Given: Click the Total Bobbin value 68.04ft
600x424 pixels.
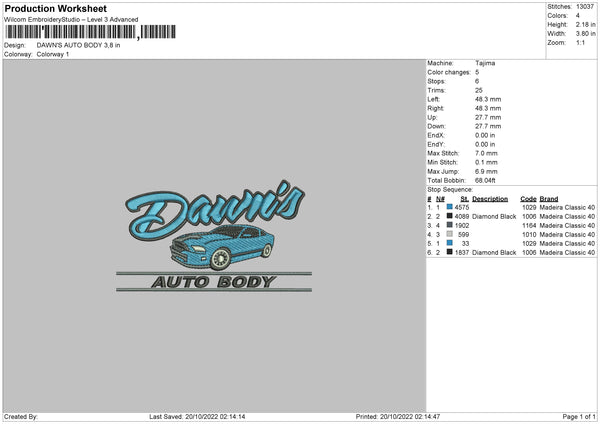Looking at the screenshot, I should click(x=485, y=180).
